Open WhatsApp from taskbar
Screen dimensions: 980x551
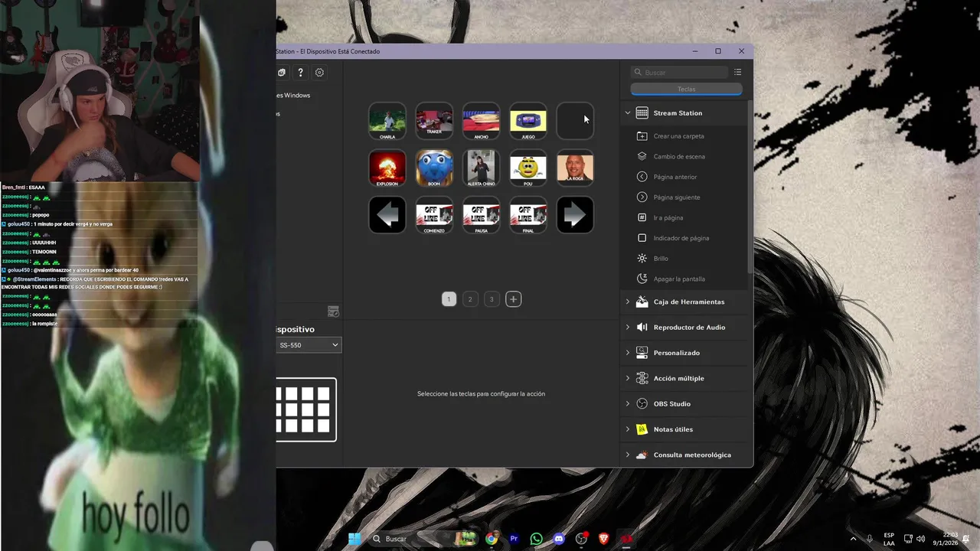[536, 539]
